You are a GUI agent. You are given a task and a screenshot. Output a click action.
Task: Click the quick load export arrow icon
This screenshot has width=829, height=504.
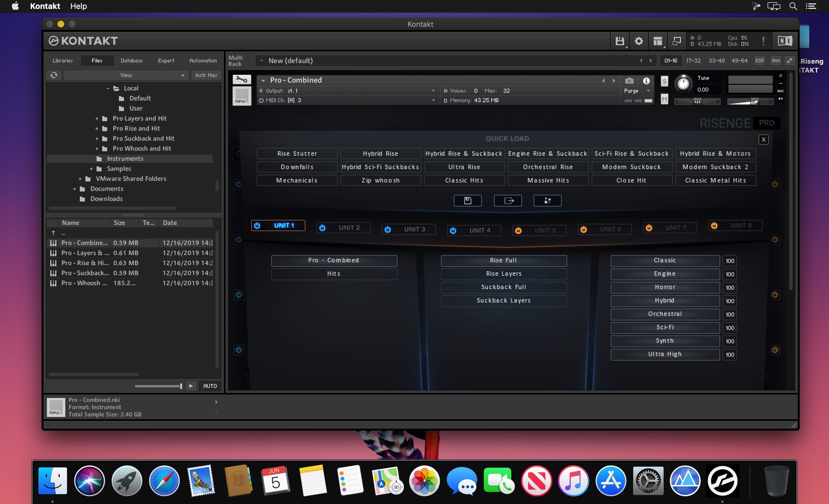(x=508, y=201)
